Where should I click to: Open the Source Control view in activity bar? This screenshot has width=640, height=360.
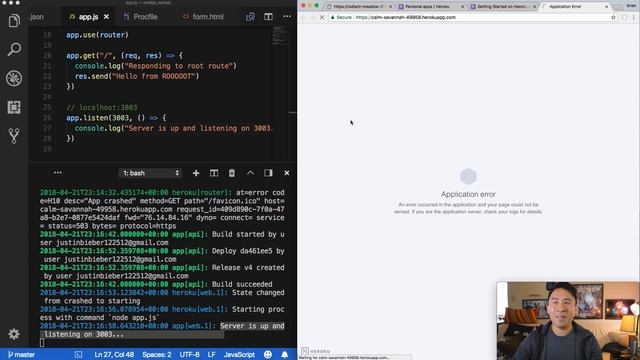click(x=14, y=136)
